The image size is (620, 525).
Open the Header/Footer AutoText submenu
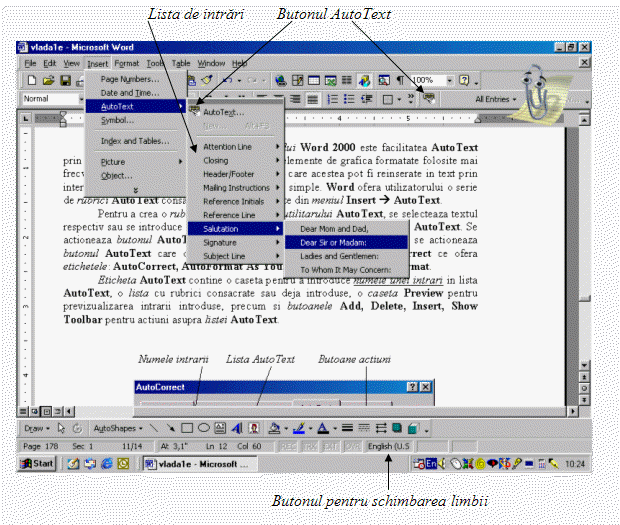click(236, 174)
